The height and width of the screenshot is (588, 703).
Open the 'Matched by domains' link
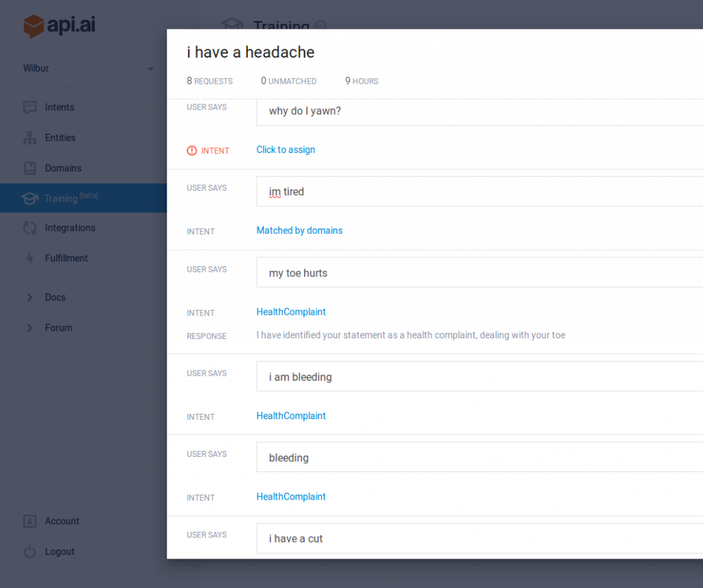tap(299, 231)
